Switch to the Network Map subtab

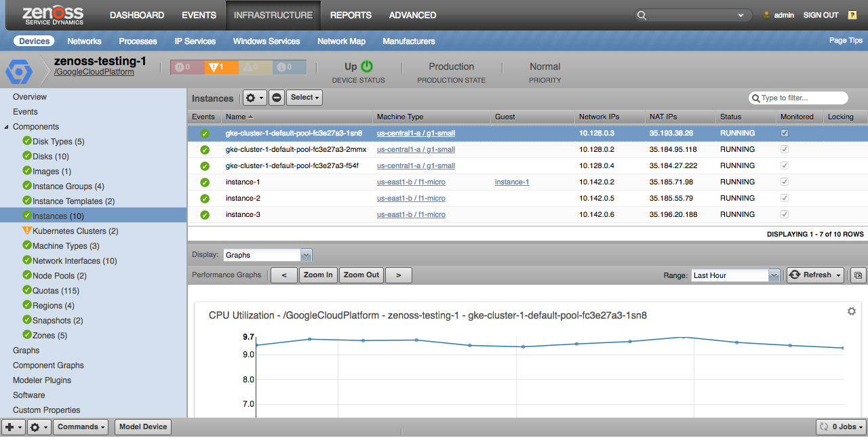point(342,41)
